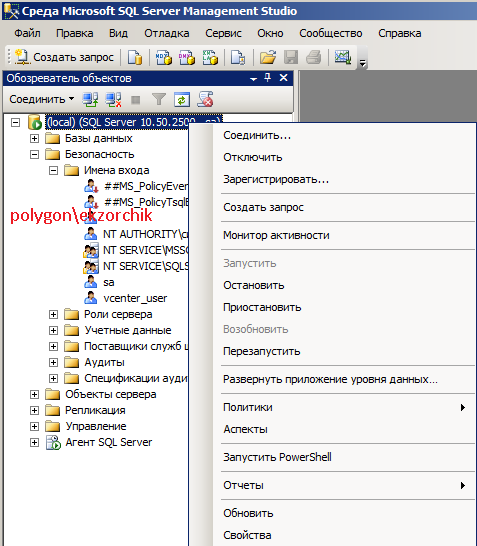Viewport: 477px width, 546px height.
Task: Collapse the Безопасность folder
Action: point(34,155)
